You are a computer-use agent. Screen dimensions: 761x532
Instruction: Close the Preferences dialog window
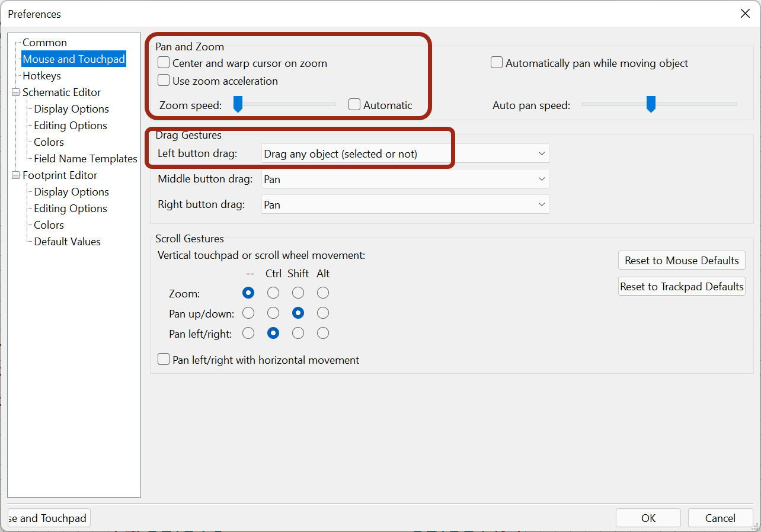745,14
